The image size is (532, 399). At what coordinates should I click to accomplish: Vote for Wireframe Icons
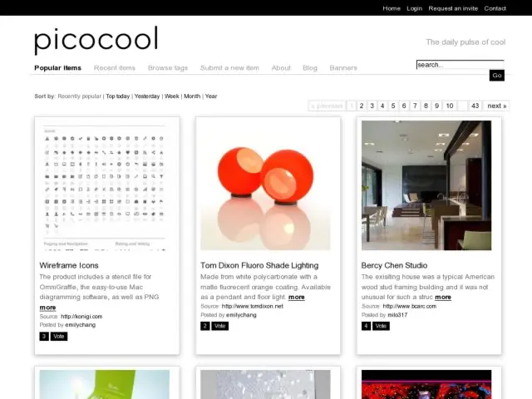59,336
